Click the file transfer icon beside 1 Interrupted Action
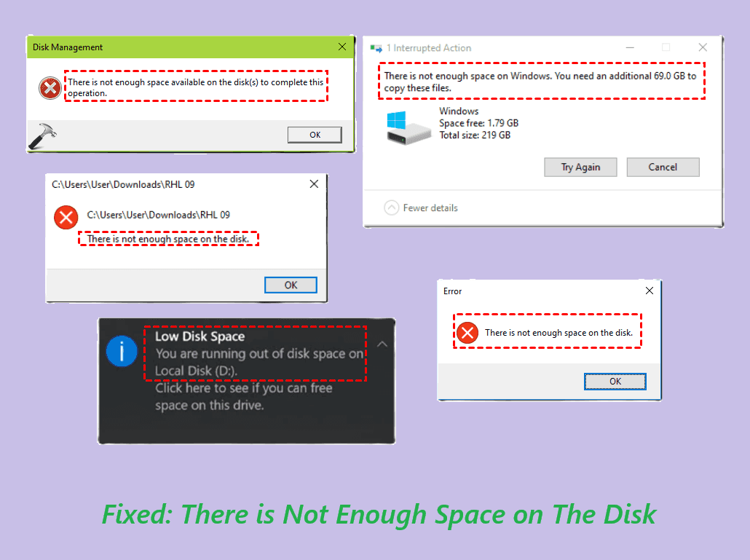Image resolution: width=750 pixels, height=560 pixels. point(376,48)
